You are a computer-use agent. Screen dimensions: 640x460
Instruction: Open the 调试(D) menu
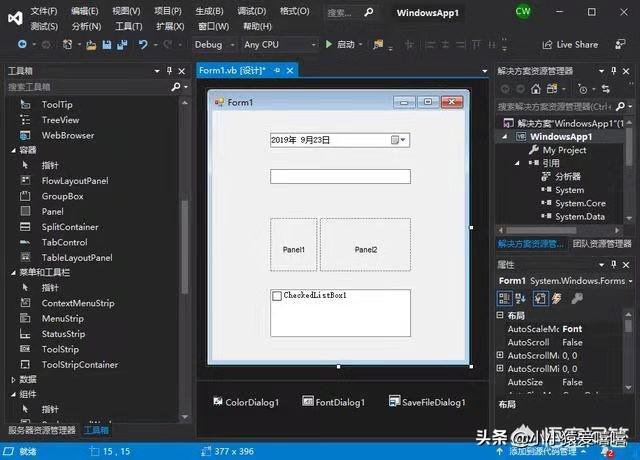252,11
